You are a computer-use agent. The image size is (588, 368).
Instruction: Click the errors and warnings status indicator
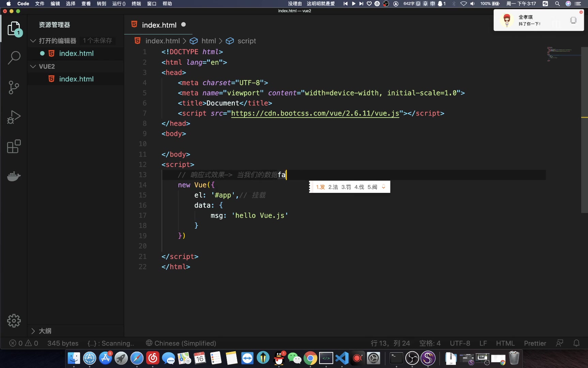[x=24, y=343]
